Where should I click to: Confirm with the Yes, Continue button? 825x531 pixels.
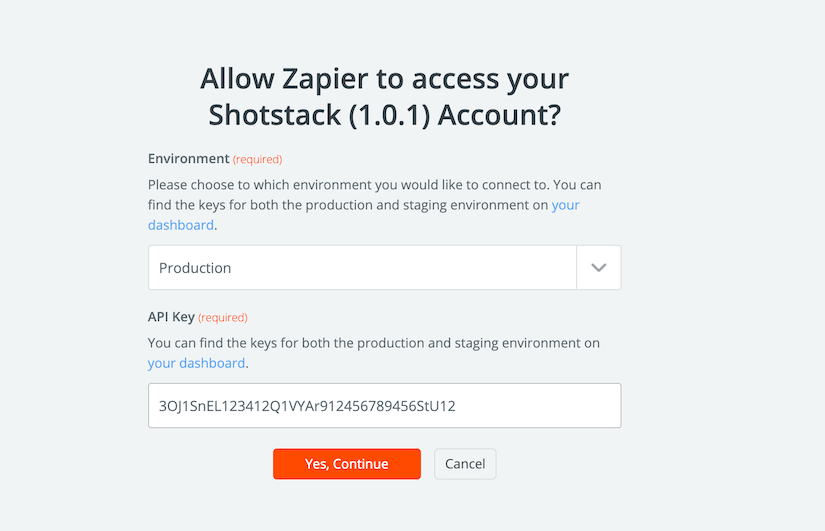click(347, 464)
